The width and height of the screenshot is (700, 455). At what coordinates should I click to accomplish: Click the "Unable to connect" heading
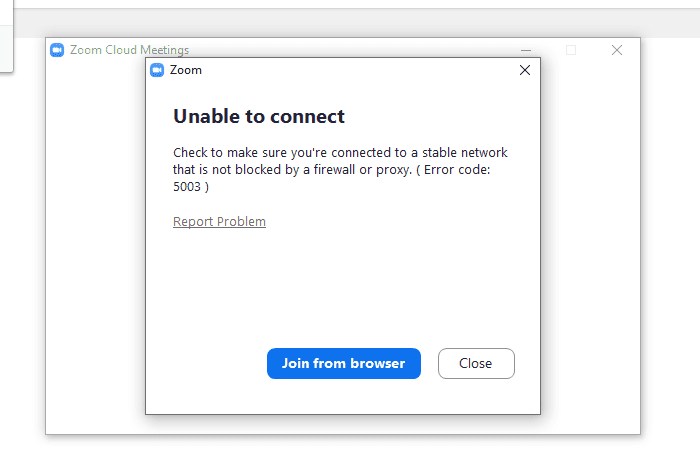(x=259, y=116)
